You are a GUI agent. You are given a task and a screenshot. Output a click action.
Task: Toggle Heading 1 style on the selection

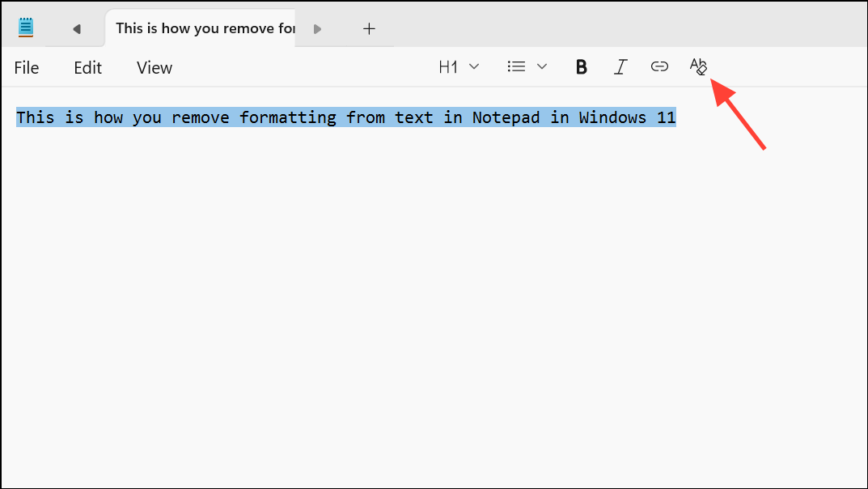(x=450, y=66)
